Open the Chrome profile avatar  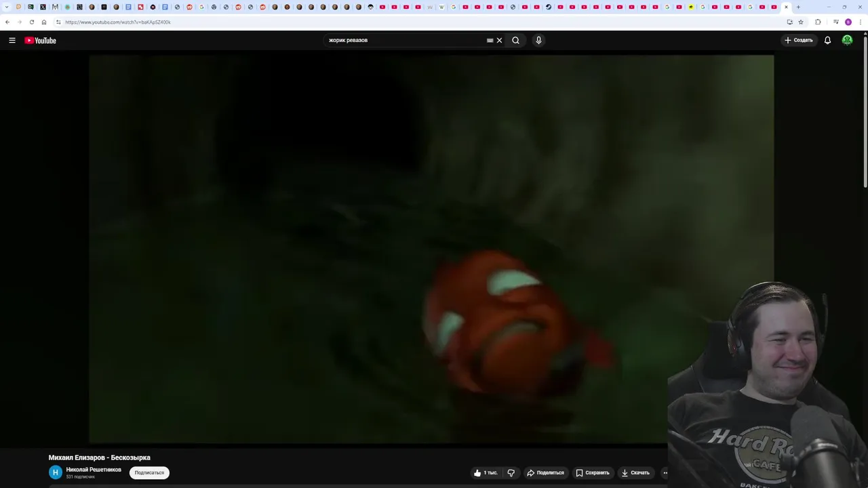pos(848,22)
